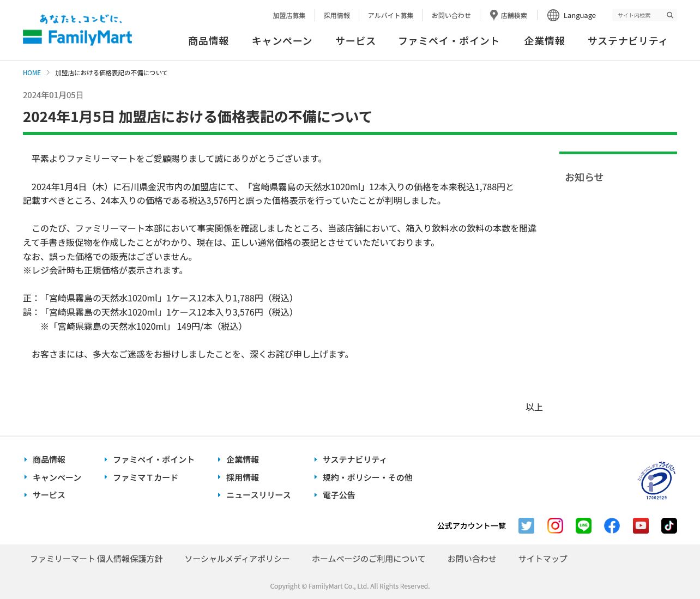Click the date 2024年01月05日
This screenshot has width=700, height=599.
tap(53, 95)
